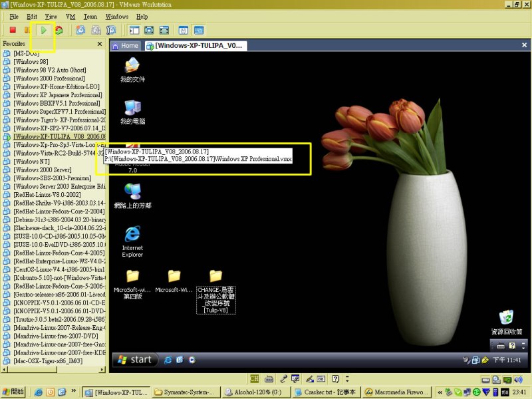
Task: Close the current VM tab with X
Action: [x=524, y=45]
